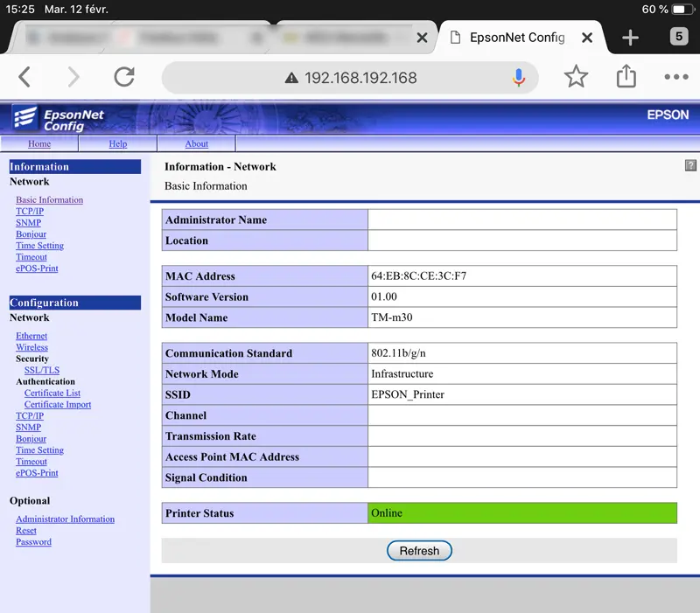Tap the 15:25 clock in status bar
700x613 pixels.
pos(19,9)
